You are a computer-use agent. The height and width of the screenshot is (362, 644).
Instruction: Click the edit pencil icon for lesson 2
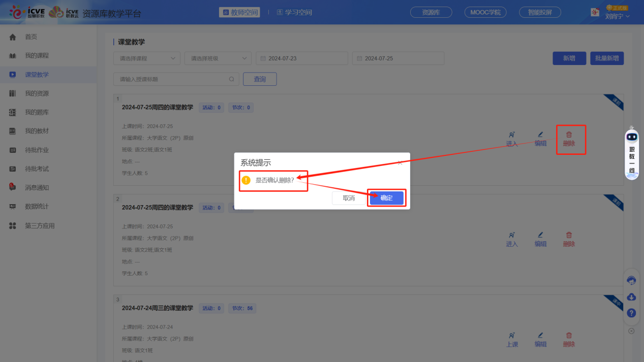(x=540, y=235)
